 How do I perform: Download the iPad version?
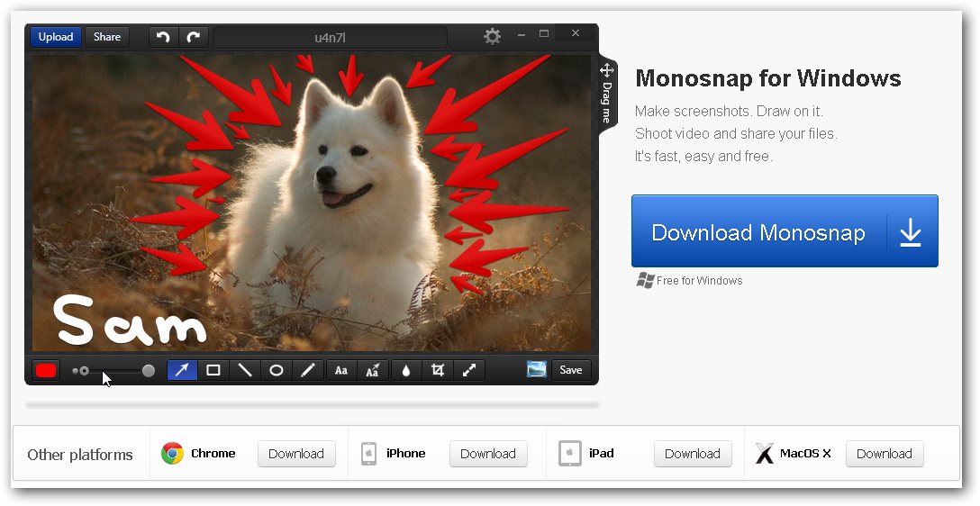[x=693, y=454]
